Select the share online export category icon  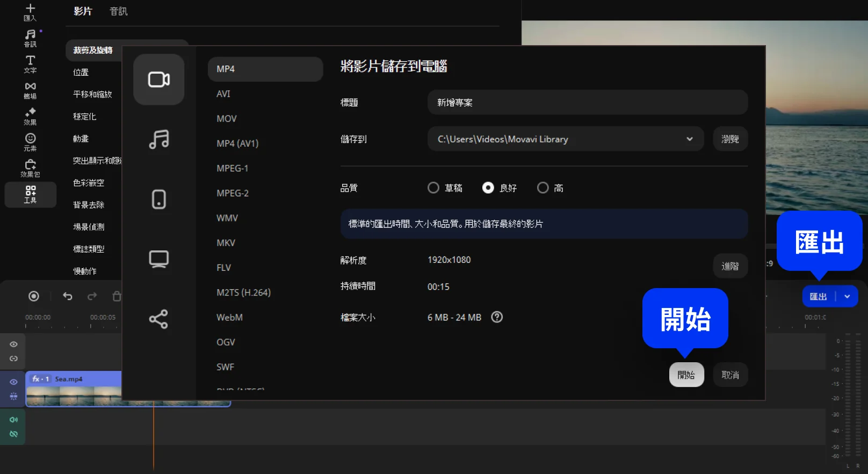159,319
